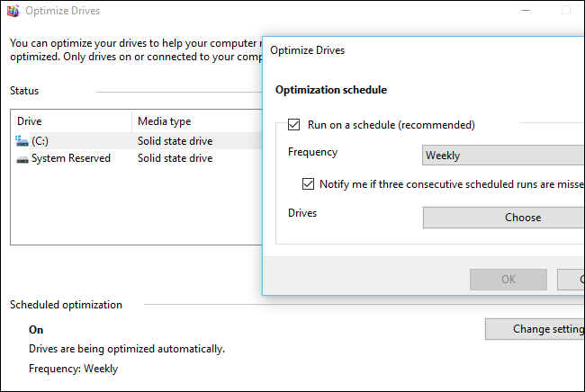Open the Frequency dropdown showing Weekly
This screenshot has height=392, width=585.
(503, 156)
